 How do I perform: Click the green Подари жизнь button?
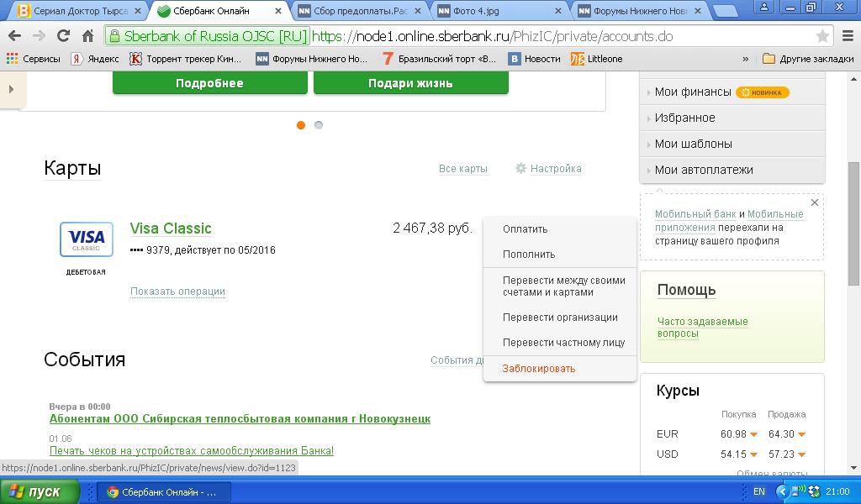click(410, 83)
